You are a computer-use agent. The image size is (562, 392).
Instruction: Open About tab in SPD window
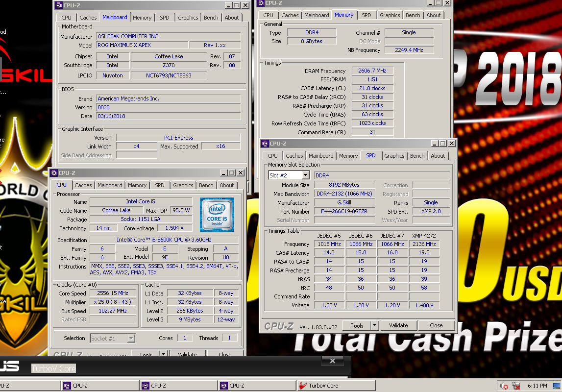pyautogui.click(x=438, y=156)
